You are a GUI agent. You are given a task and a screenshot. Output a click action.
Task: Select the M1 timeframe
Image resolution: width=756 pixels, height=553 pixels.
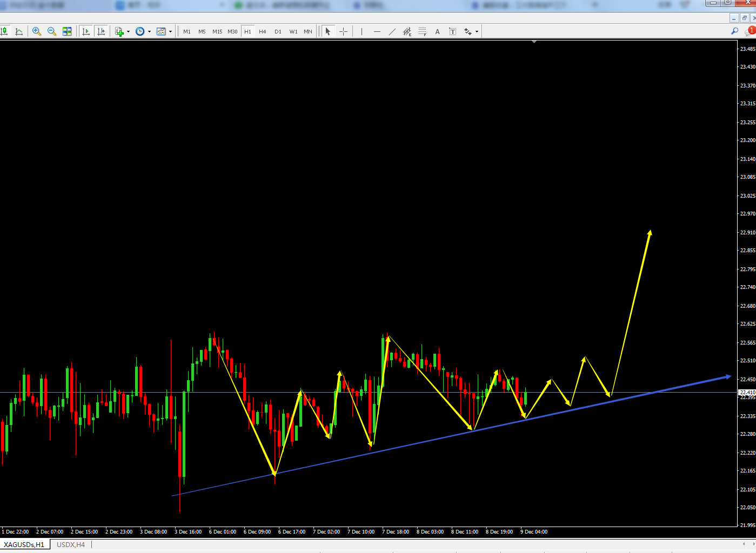[187, 31]
